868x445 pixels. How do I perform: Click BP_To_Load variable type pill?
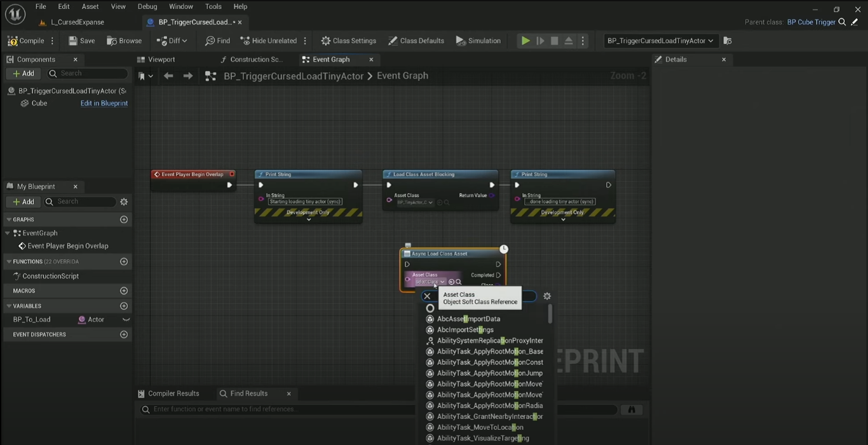tap(92, 320)
